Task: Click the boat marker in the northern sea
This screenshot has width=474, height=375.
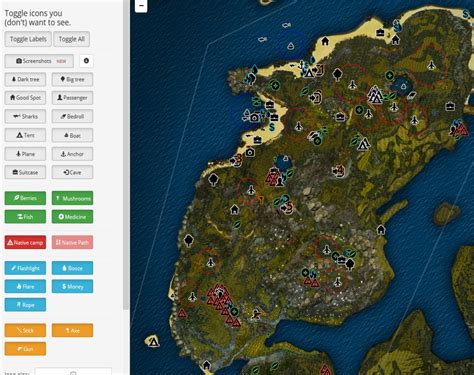Action: (290, 46)
